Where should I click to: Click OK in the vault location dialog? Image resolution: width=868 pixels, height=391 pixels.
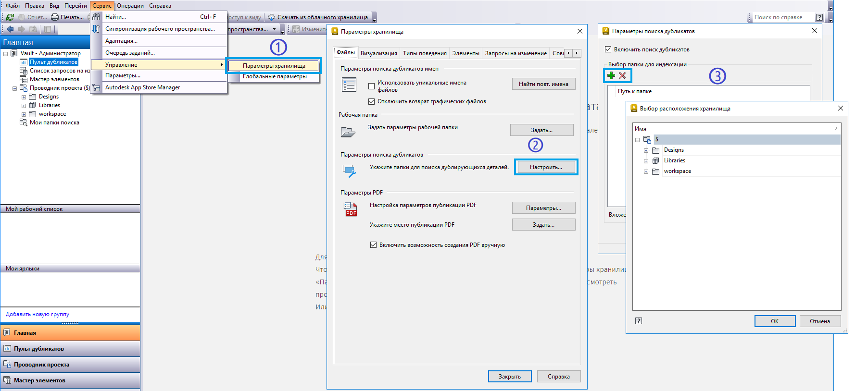(775, 321)
